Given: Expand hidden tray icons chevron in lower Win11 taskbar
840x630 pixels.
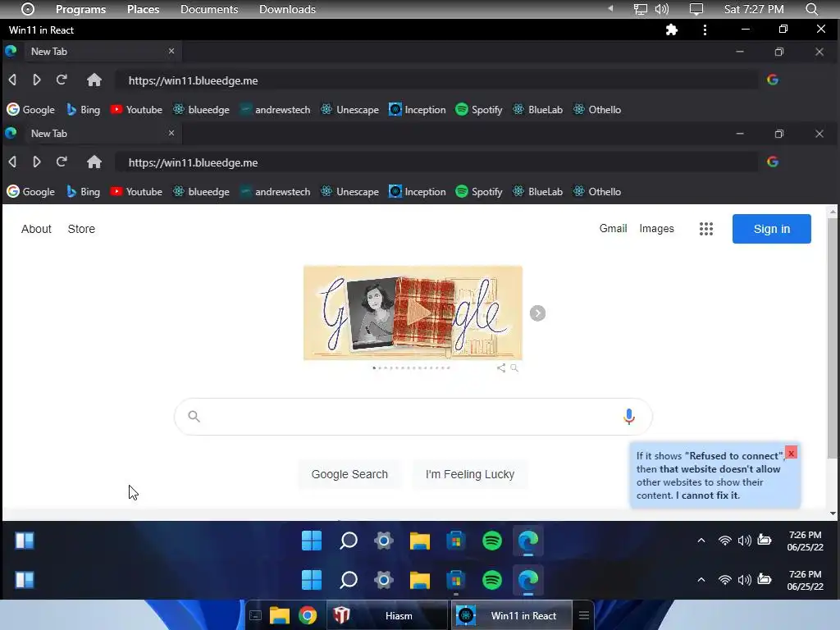Looking at the screenshot, I should tap(701, 580).
